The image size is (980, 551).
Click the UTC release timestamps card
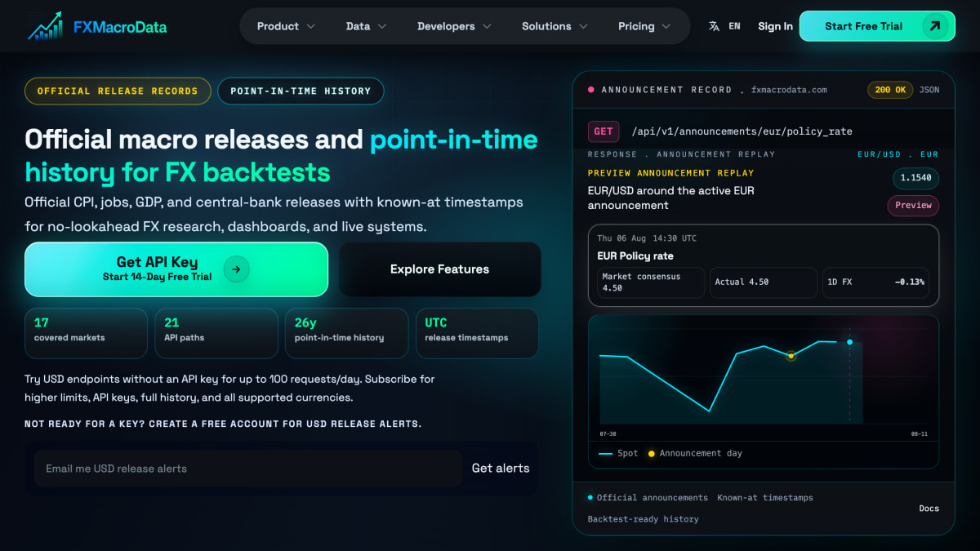(x=477, y=333)
